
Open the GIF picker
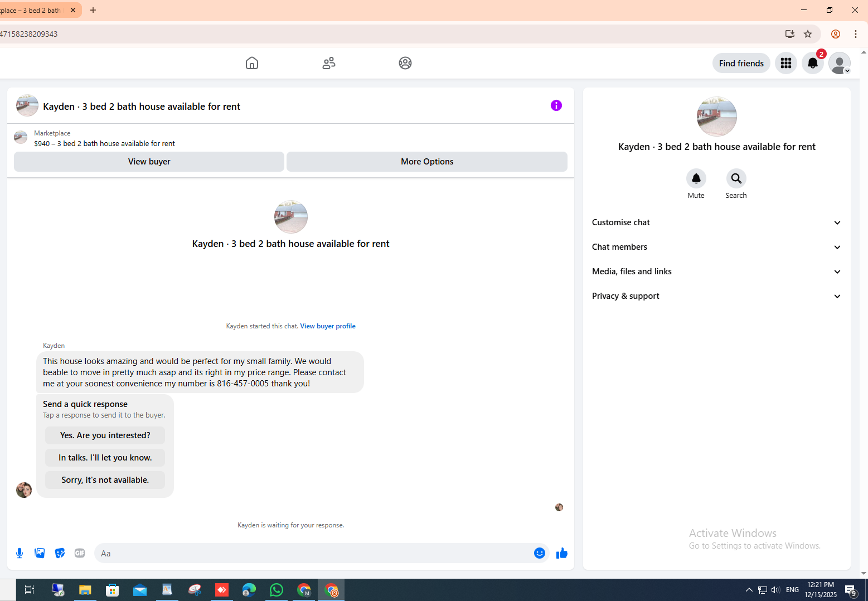(80, 553)
